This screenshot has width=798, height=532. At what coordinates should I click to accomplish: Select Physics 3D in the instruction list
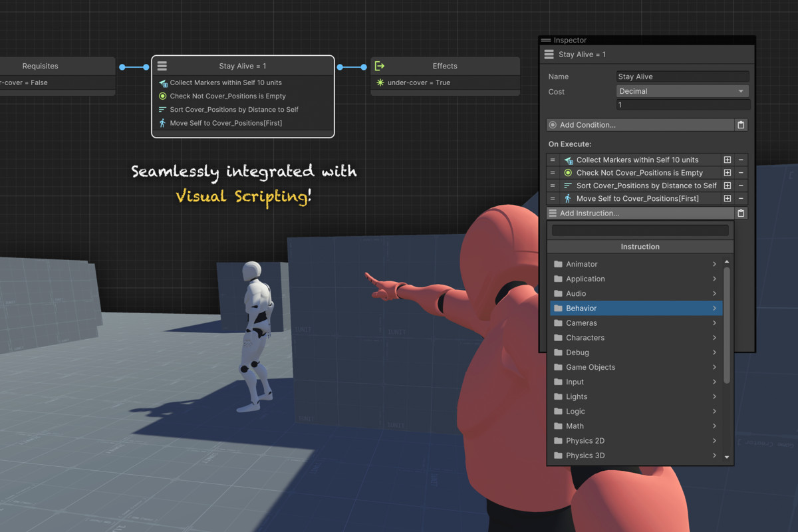point(636,456)
